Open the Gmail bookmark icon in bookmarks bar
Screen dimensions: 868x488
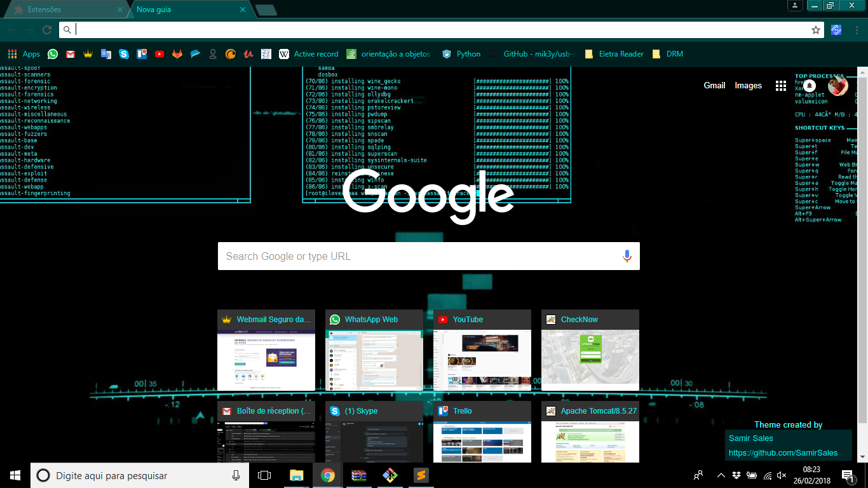point(71,54)
